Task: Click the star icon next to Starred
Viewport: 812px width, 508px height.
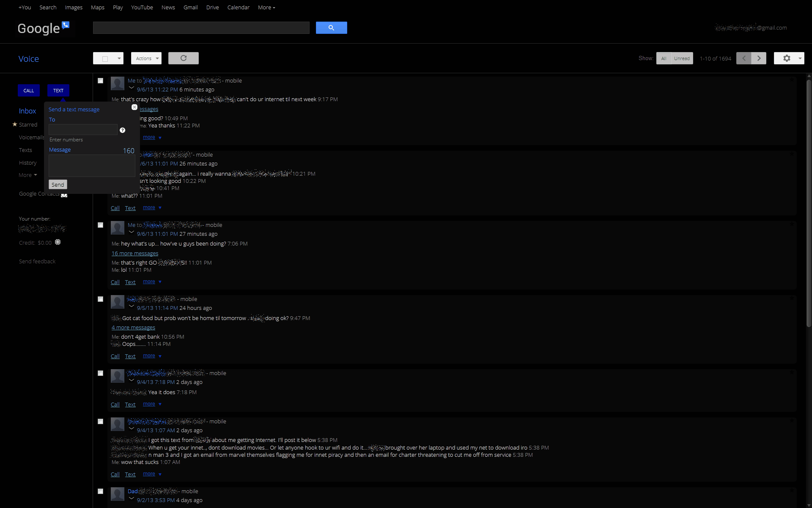Action: [x=15, y=124]
